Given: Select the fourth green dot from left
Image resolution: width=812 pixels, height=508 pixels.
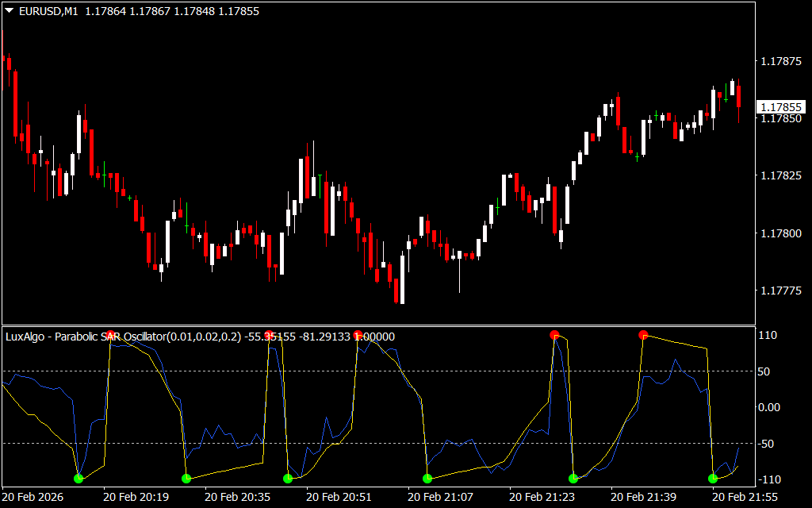Looking at the screenshot, I should pos(427,478).
